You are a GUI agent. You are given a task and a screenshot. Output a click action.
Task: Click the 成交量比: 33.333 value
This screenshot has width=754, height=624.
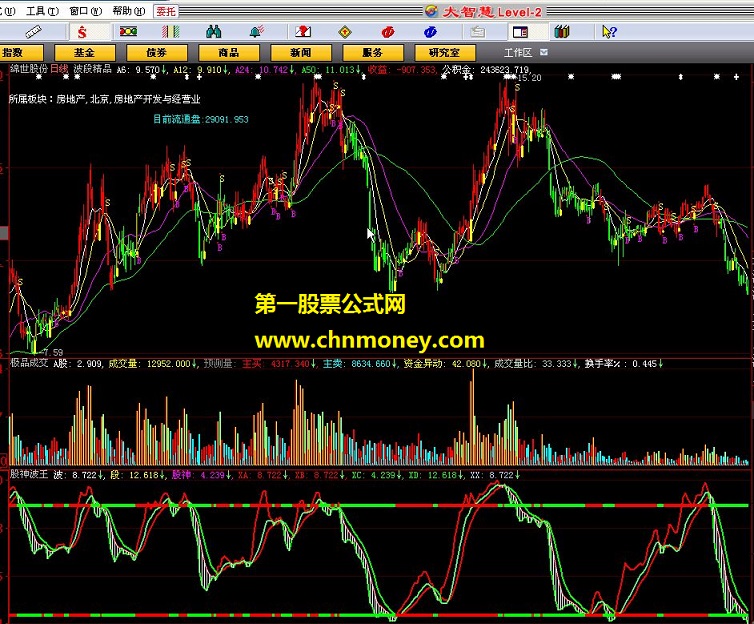tap(536, 364)
